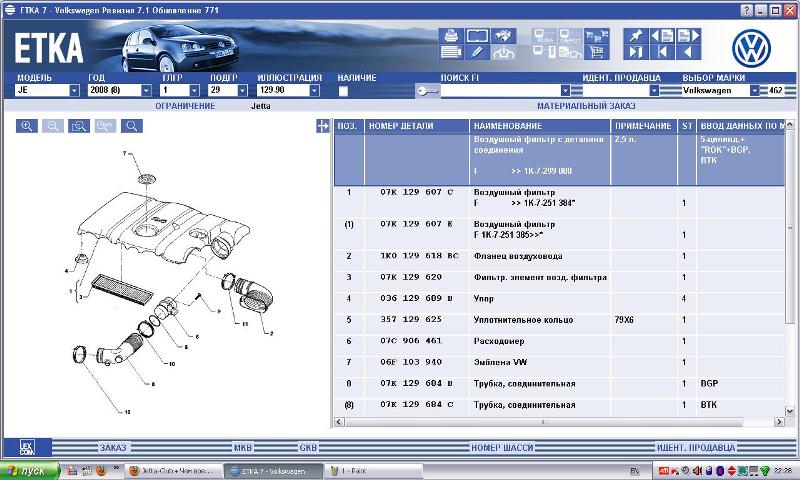
Task: Click scroll down arrow of parts list
Action: point(790,411)
